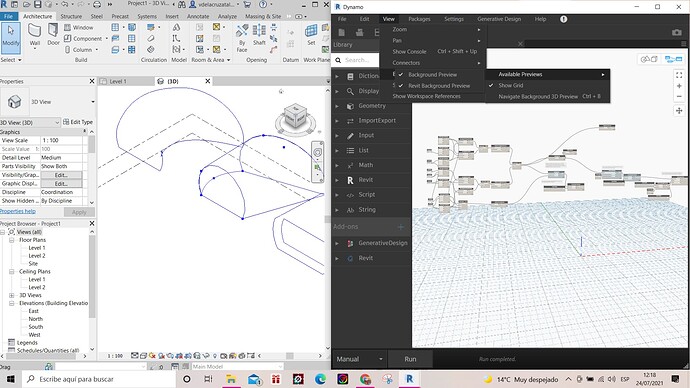The image size is (690, 388).
Task: Click Dynamo camera export icon
Action: coord(676,32)
